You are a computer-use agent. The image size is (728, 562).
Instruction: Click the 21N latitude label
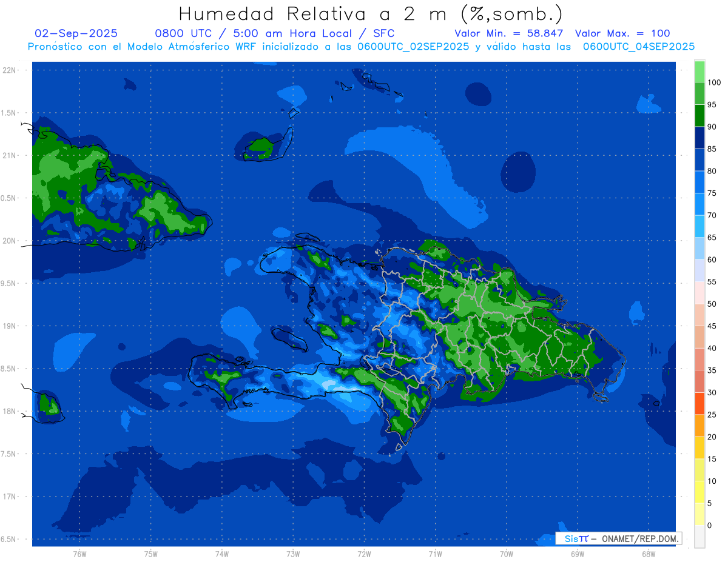pos(10,155)
